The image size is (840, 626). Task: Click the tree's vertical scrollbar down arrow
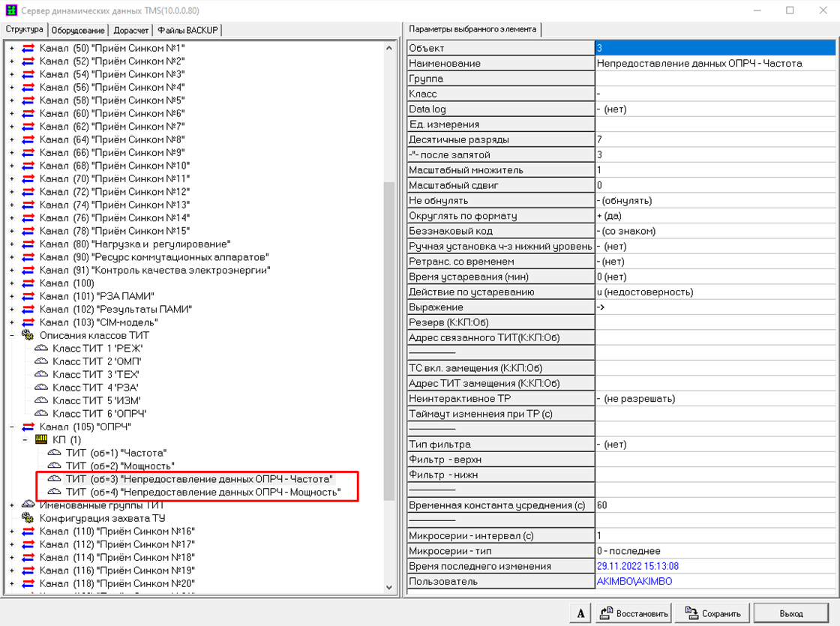[389, 587]
